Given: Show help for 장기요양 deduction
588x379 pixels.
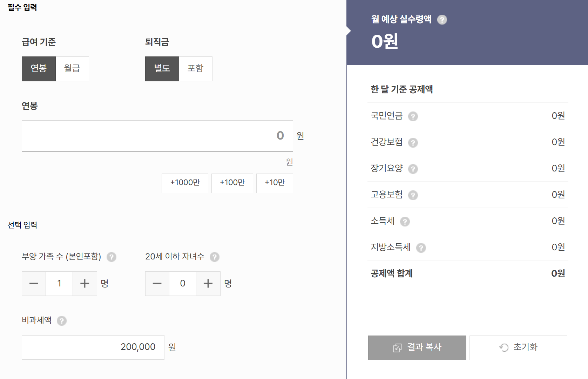Looking at the screenshot, I should point(413,169).
